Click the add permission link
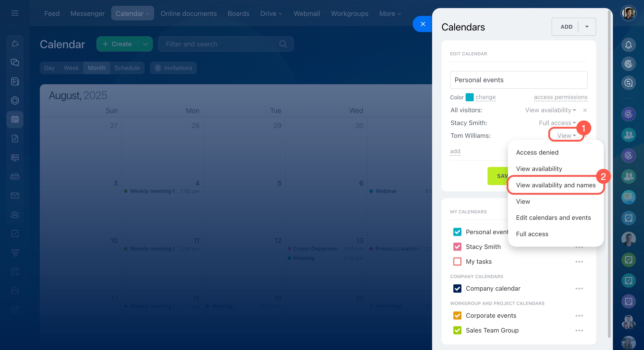Screen dimensions: 644x350 pos(455,151)
